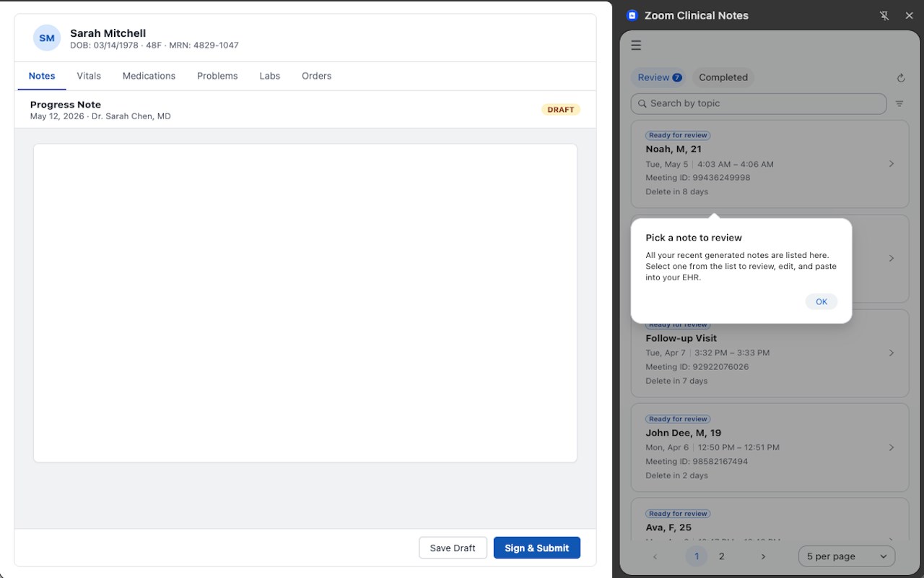Expand the 5 per page dropdown
This screenshot has height=578, width=924.
coord(847,556)
